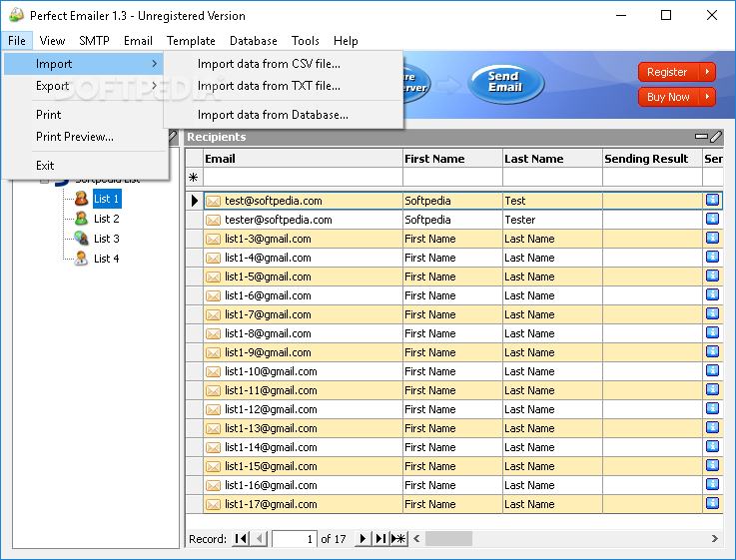
Task: Click the List 4 user icon
Action: point(81,258)
